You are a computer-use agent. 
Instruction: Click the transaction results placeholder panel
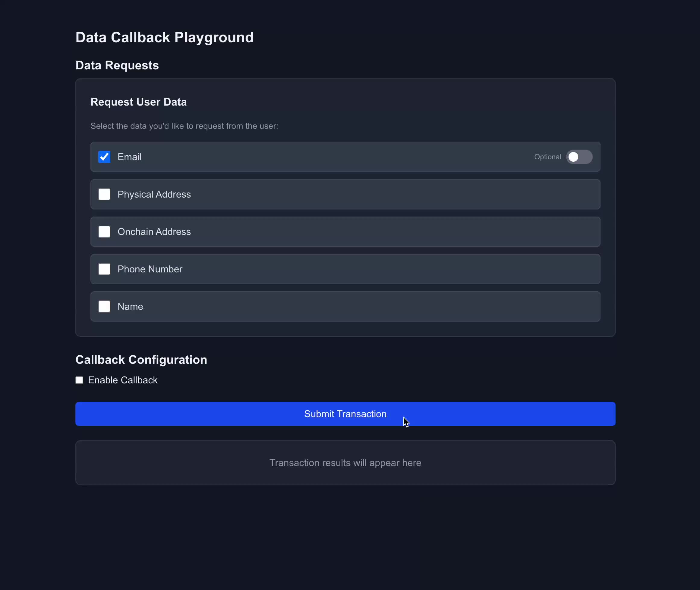[x=345, y=463]
